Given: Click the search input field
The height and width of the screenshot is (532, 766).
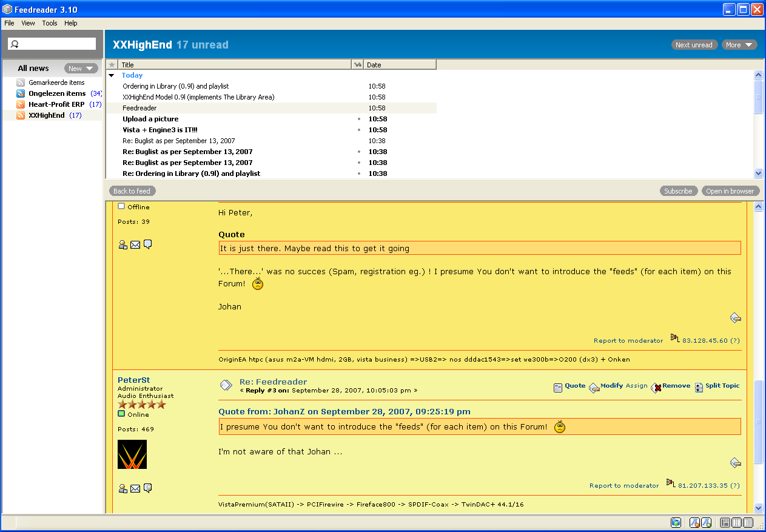Looking at the screenshot, I should click(52, 44).
